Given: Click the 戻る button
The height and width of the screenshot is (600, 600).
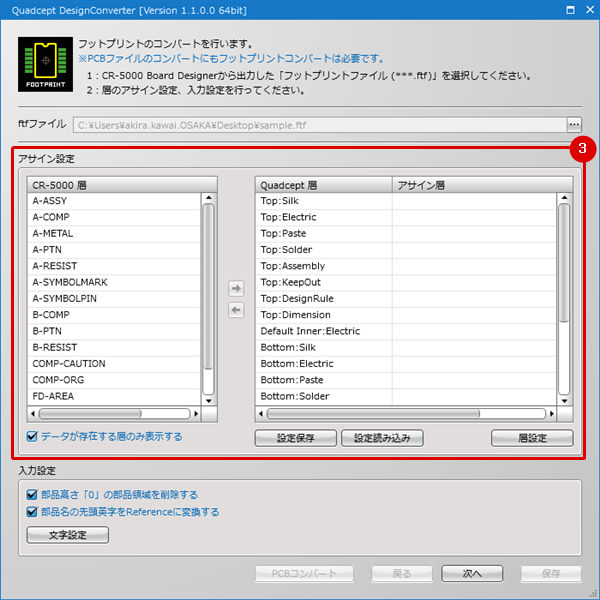Looking at the screenshot, I should [x=401, y=573].
